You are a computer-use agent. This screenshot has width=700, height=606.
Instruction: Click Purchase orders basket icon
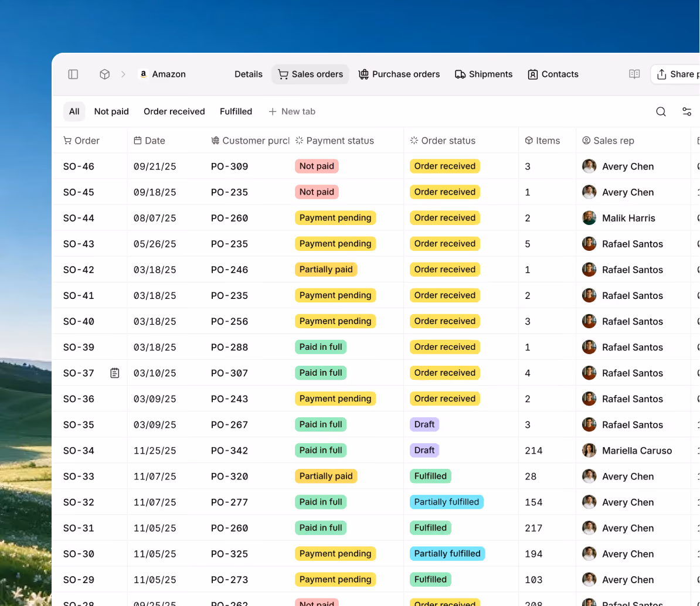click(x=363, y=74)
